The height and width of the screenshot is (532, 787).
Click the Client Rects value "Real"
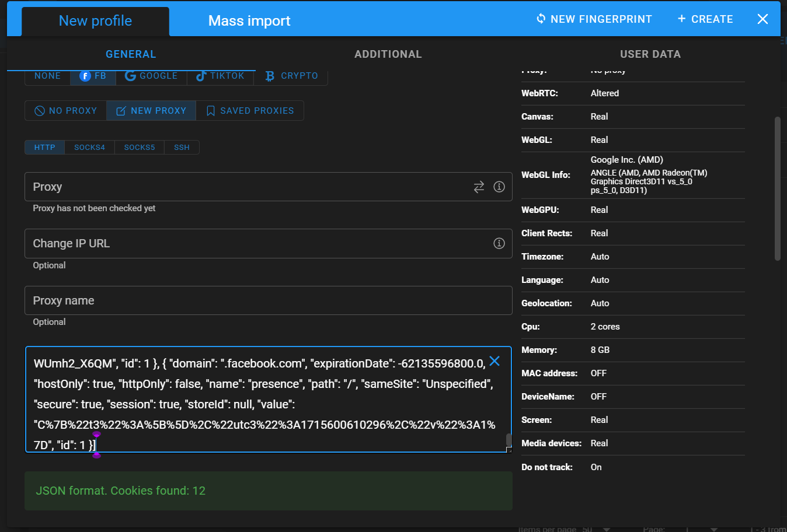pos(600,233)
